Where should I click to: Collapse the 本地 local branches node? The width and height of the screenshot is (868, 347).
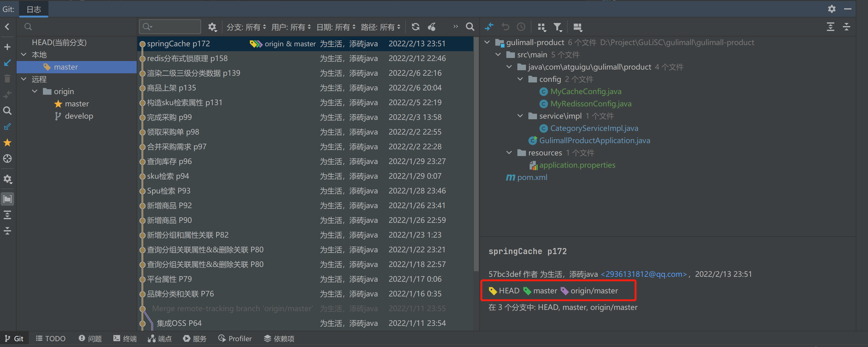pyautogui.click(x=24, y=55)
